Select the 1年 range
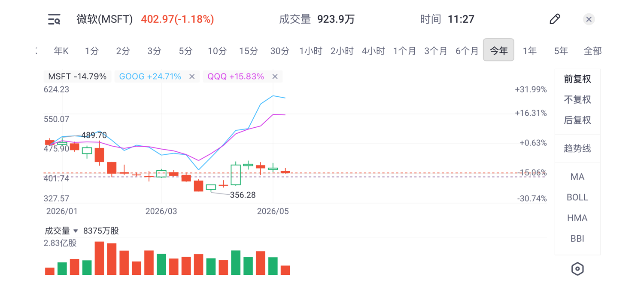The image size is (644, 298). tap(530, 51)
